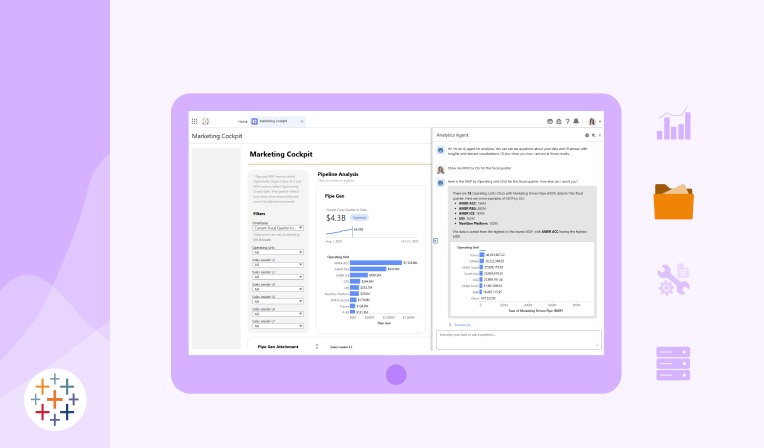Click the agent question input field
The width and height of the screenshot is (764, 448).
(x=517, y=339)
